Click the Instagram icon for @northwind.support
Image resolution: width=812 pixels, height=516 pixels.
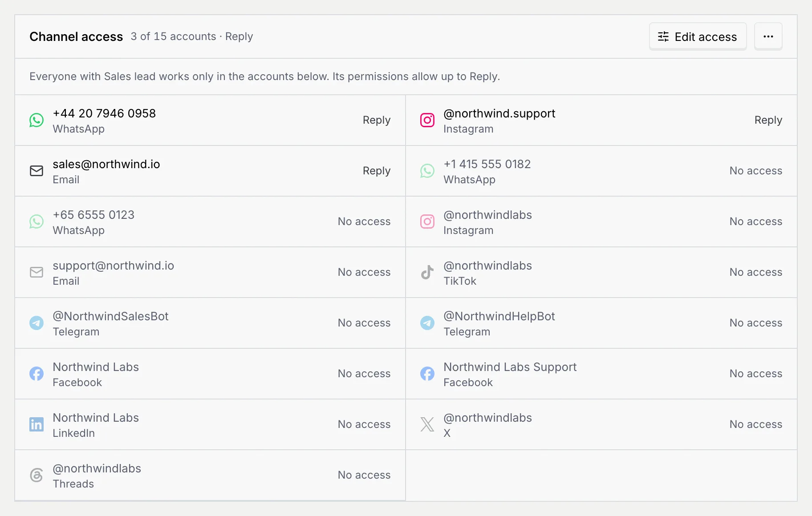(x=427, y=120)
